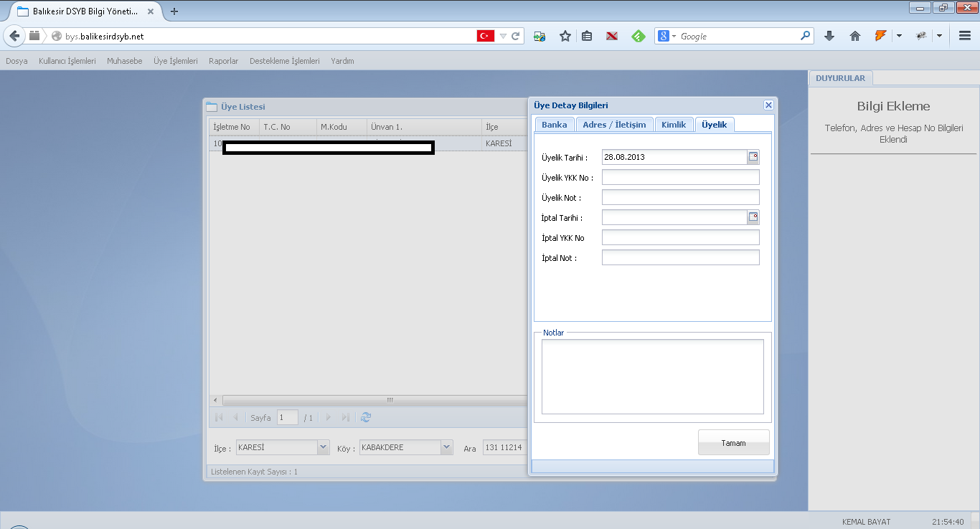Screen dimensions: 980x529
Task: Switch to the Adres / İletişim tab
Action: (x=614, y=125)
